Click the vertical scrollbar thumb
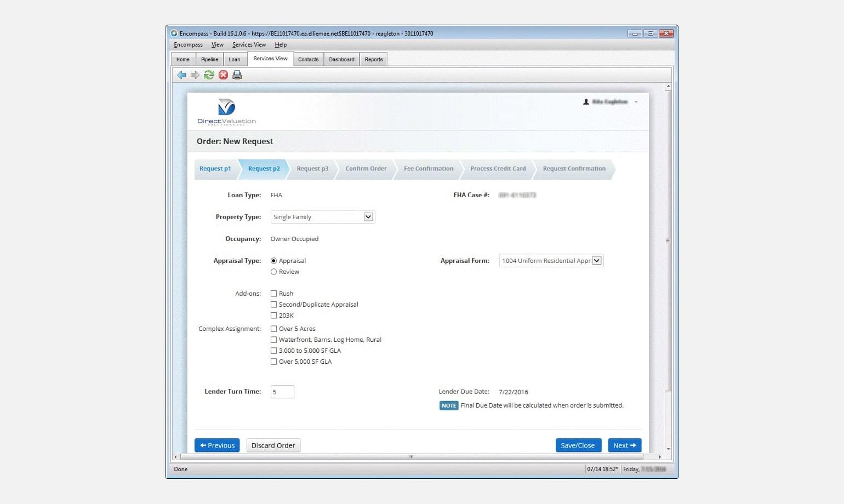This screenshot has height=504, width=844. [x=668, y=240]
